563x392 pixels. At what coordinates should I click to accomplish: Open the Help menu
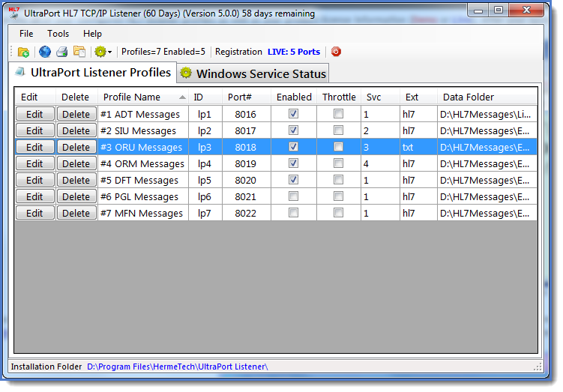[x=93, y=34]
